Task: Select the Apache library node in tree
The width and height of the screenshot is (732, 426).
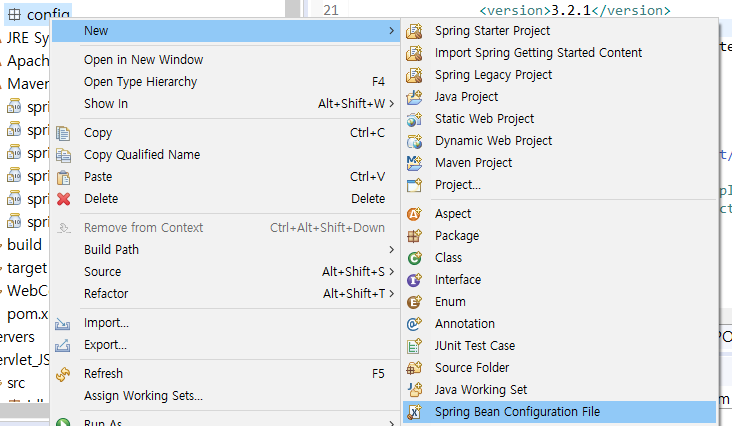Action: [x=28, y=61]
